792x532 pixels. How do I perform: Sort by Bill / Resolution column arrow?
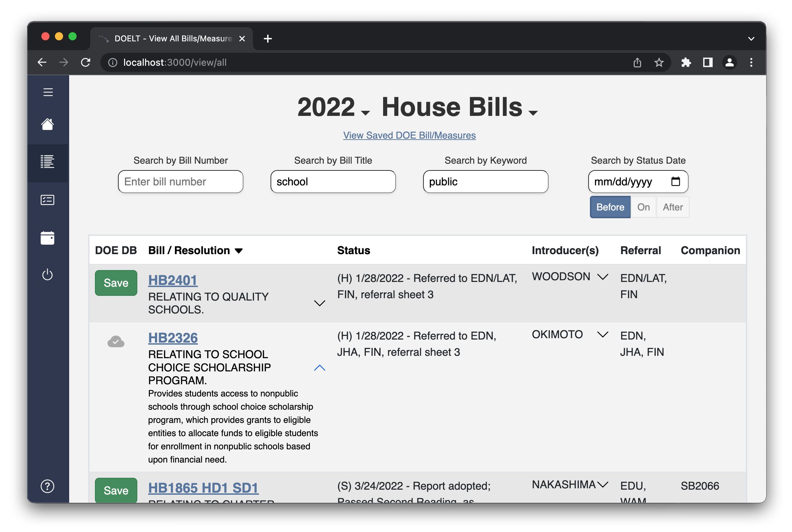click(239, 251)
